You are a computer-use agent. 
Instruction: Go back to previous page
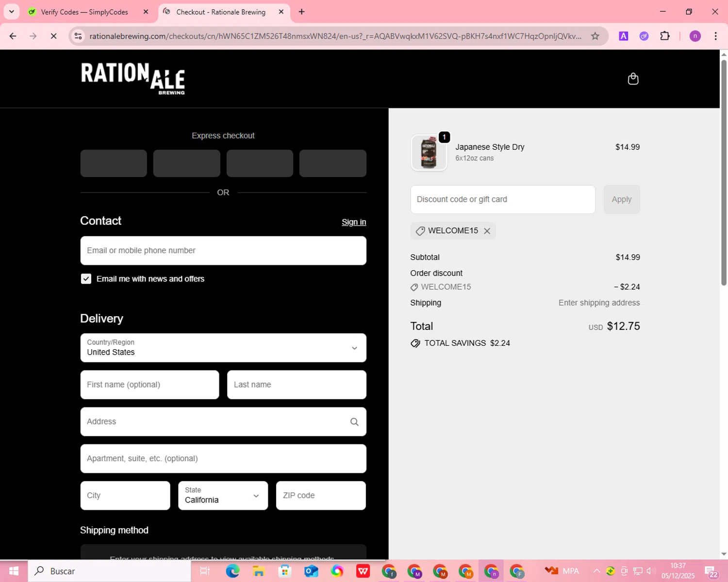click(13, 36)
